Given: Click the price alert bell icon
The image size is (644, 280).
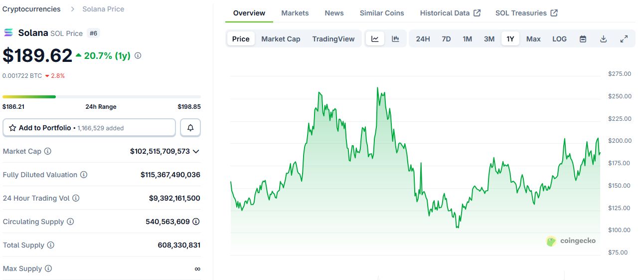Looking at the screenshot, I should (190, 128).
